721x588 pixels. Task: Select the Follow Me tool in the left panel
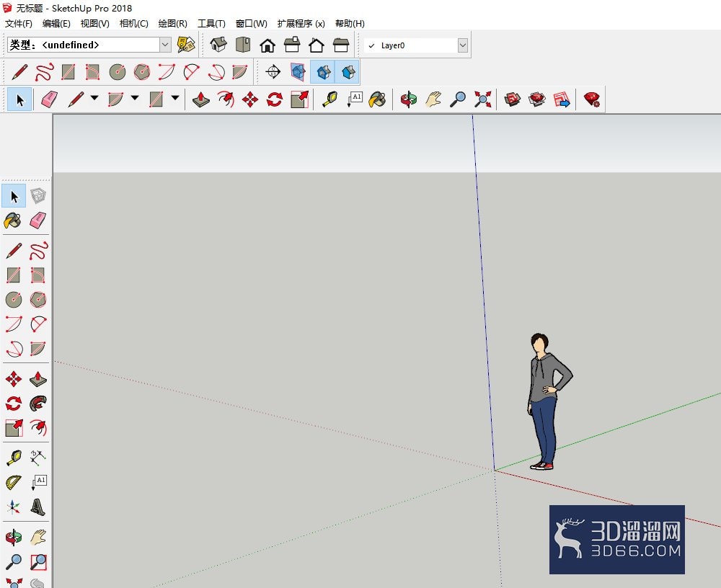coord(38,404)
